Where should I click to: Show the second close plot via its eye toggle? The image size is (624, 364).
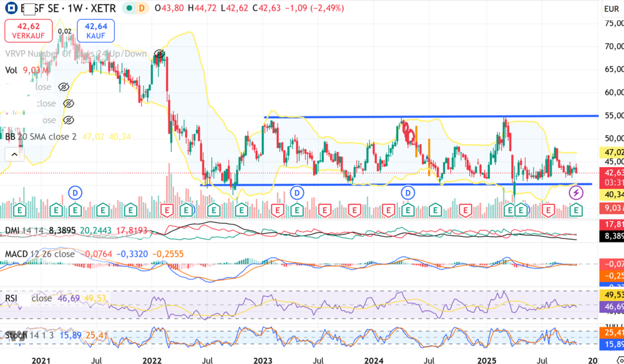[68, 103]
